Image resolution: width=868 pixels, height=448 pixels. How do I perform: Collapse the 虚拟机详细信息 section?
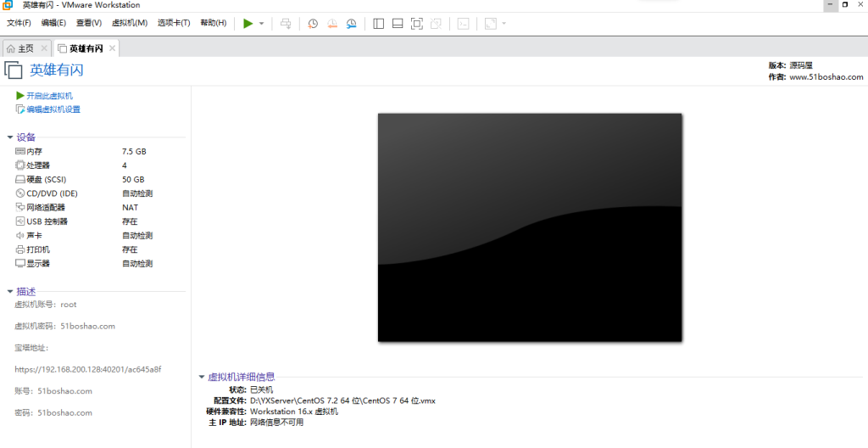click(x=202, y=377)
